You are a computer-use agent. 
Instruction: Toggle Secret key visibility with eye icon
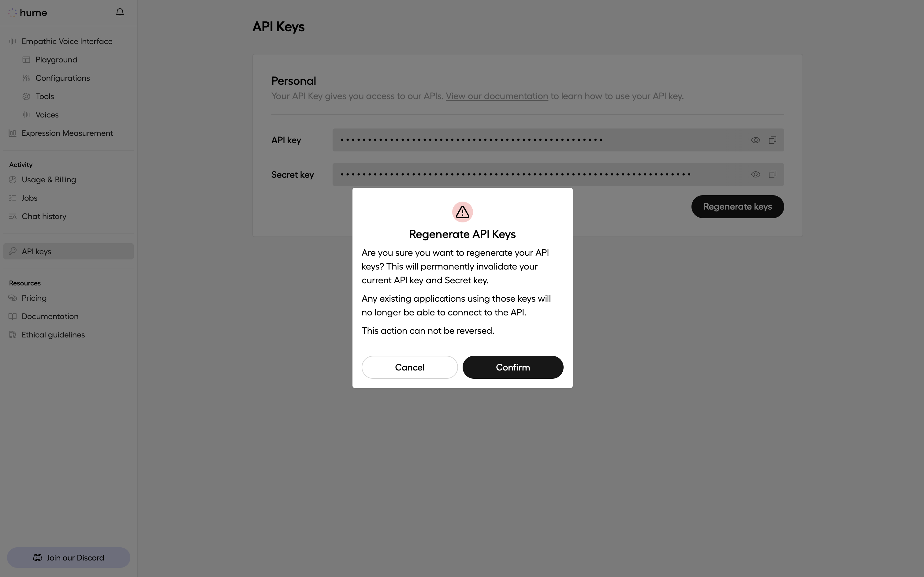(755, 174)
